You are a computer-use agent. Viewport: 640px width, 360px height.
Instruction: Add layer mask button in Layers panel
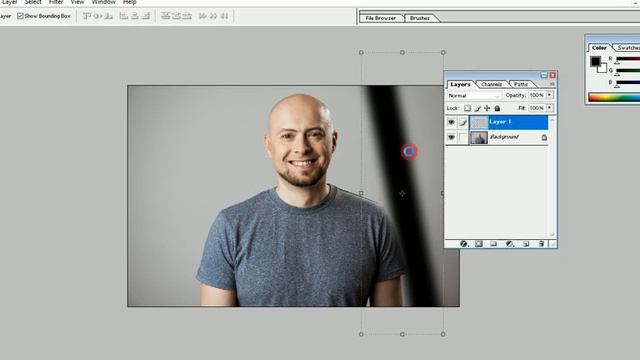[x=479, y=244]
